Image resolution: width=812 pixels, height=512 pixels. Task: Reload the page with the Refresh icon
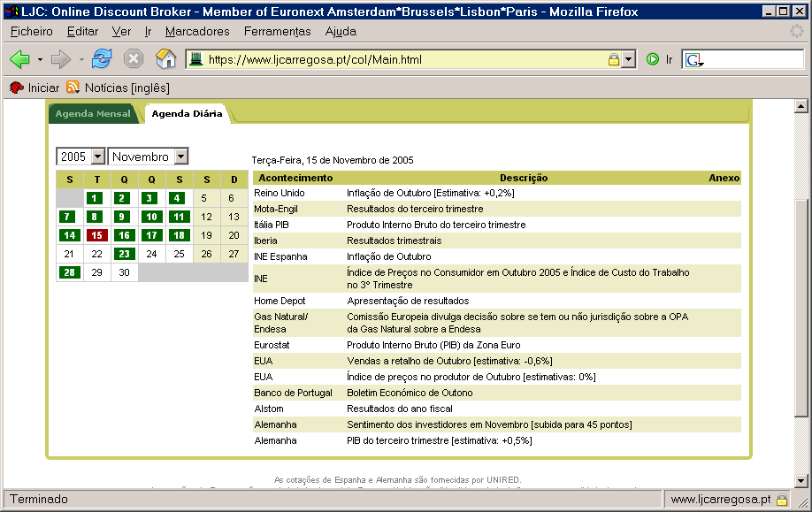point(102,59)
